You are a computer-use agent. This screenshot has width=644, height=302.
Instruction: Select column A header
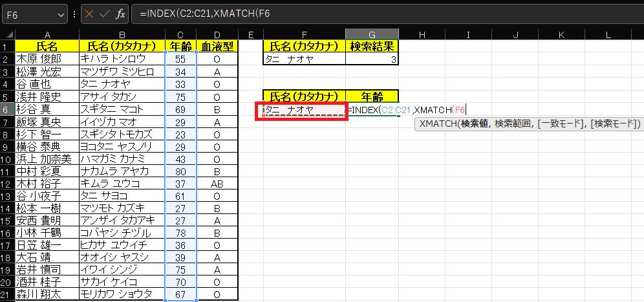tap(47, 34)
